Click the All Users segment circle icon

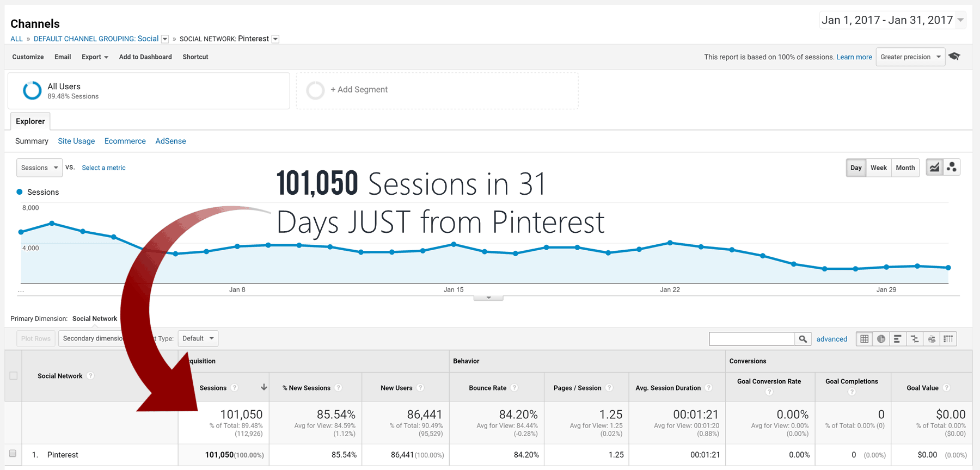point(32,90)
